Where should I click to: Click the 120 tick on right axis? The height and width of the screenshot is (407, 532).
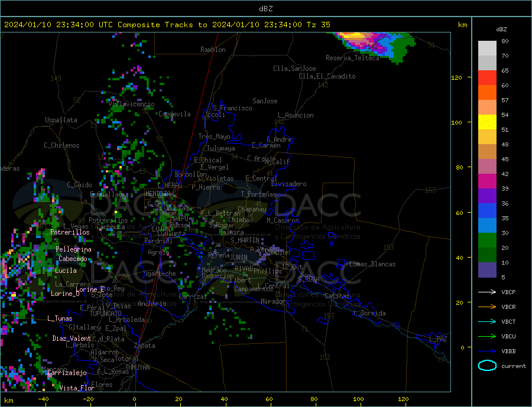point(456,77)
